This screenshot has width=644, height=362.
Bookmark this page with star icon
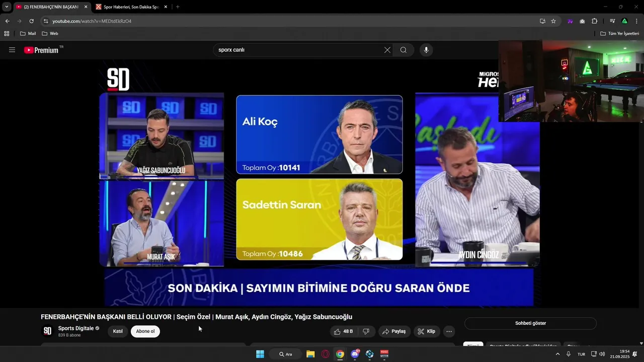coord(553,21)
